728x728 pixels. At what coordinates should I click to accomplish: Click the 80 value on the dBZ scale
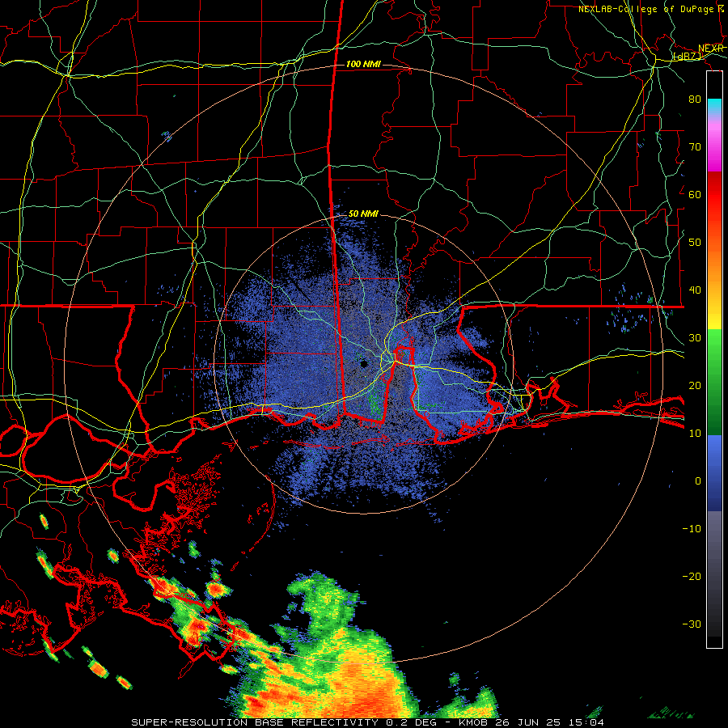tap(695, 99)
